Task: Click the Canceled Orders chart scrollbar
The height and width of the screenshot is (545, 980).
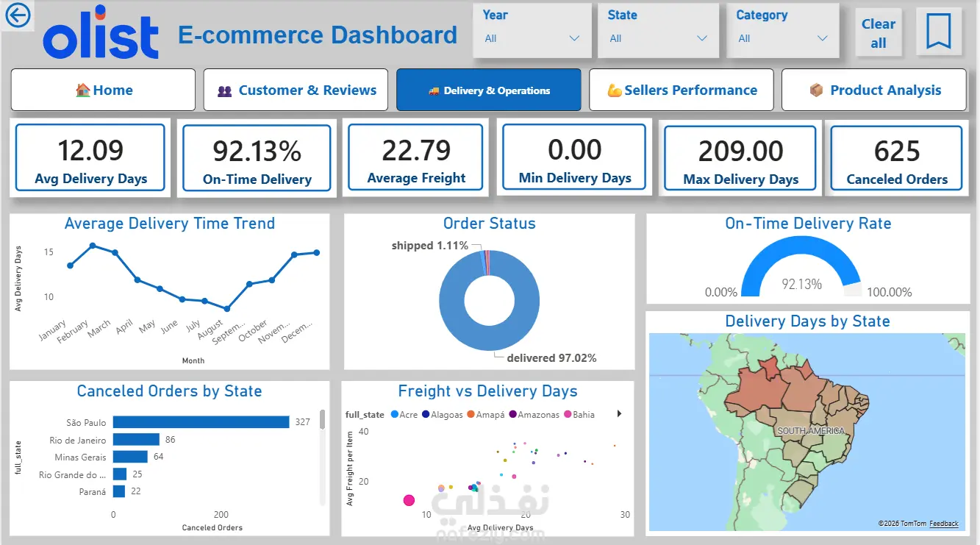Action: 323,457
